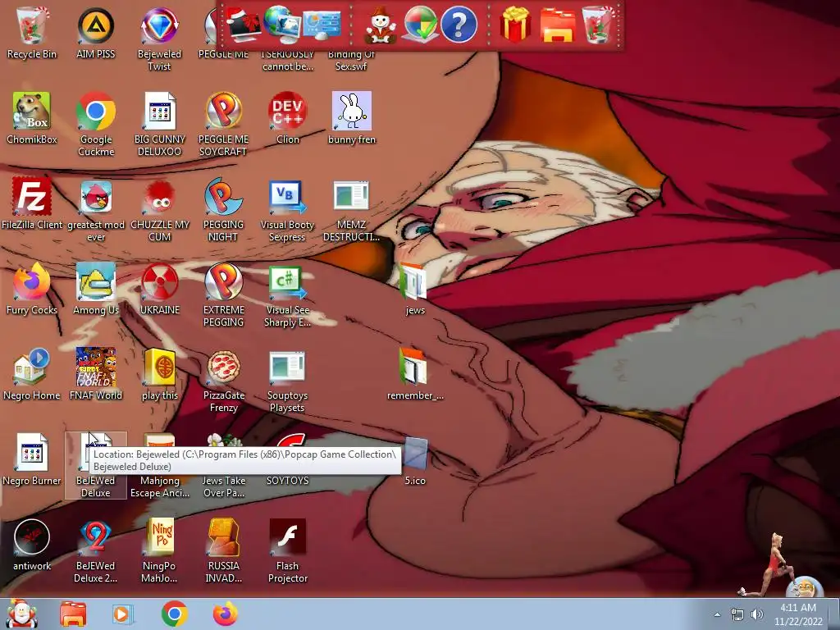Open the SOYTOYS desktop shortcut
Image resolution: width=840 pixels, height=630 pixels.
click(x=288, y=480)
